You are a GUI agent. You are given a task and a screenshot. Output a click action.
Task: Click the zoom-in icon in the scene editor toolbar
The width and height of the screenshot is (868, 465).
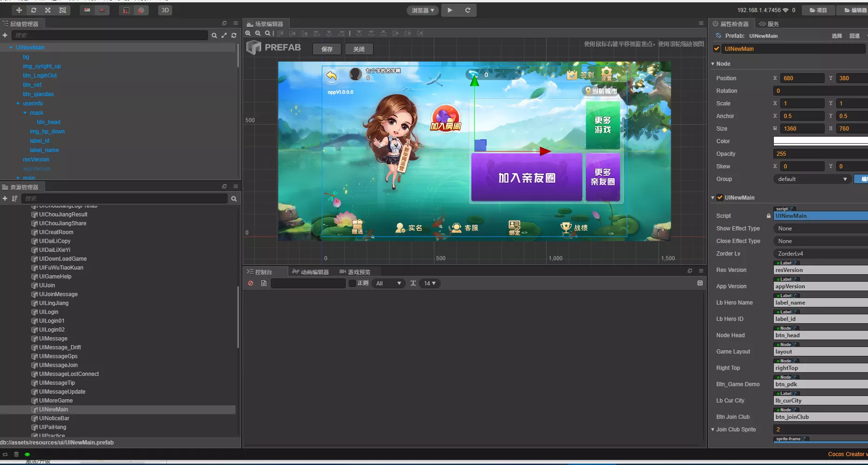coord(248,33)
